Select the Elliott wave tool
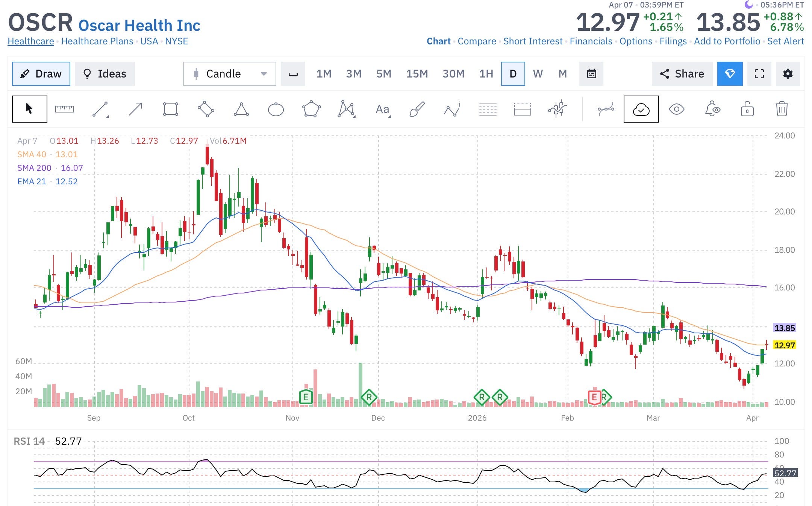 452,109
